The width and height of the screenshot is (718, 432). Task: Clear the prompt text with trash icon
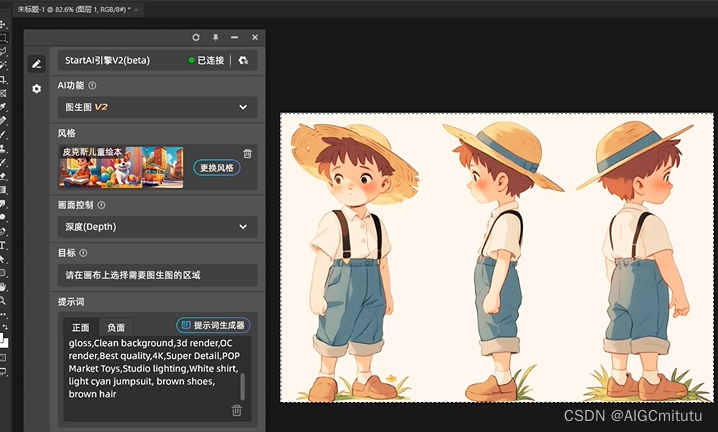coord(237,410)
